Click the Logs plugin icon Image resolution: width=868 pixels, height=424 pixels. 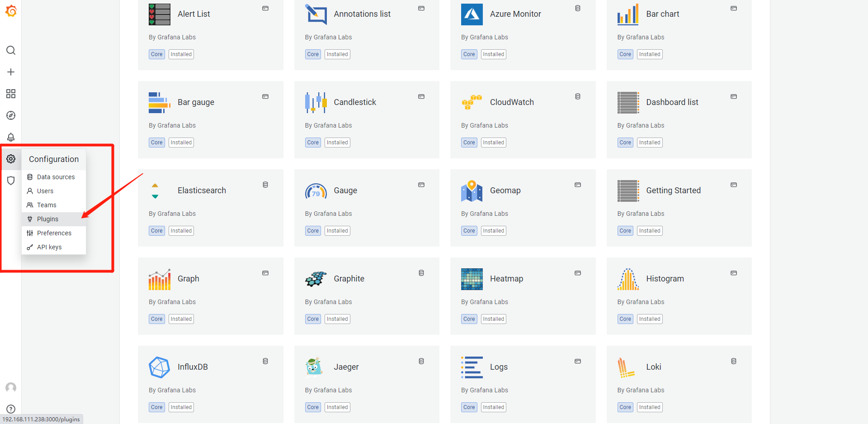pos(472,367)
